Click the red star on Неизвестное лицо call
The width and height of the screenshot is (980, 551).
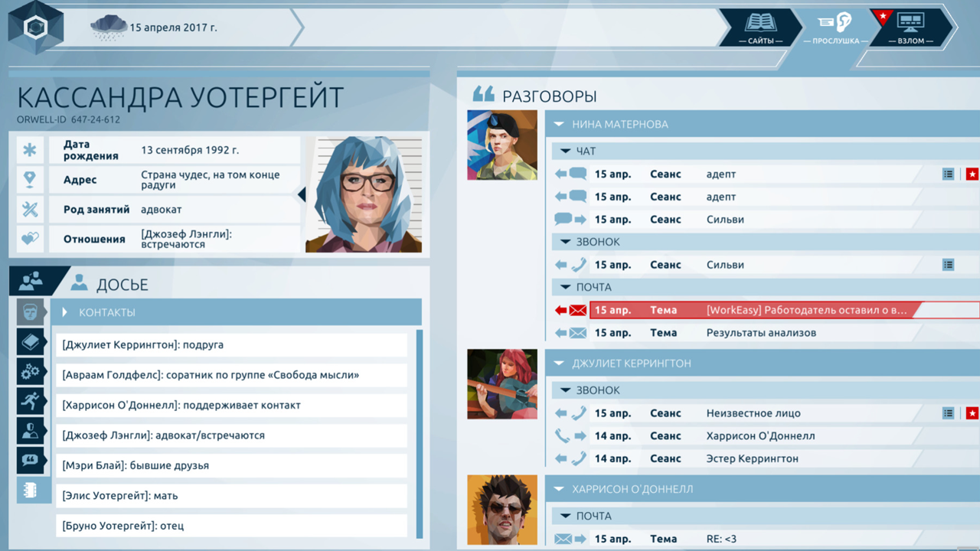pos(972,413)
